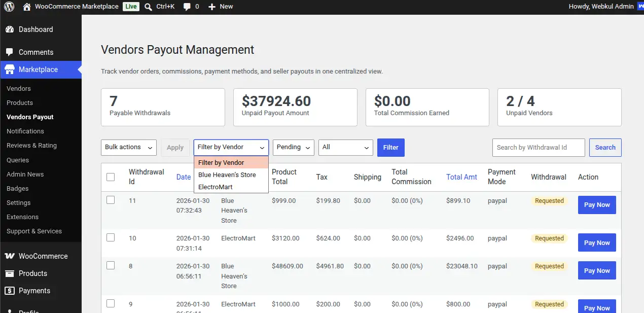644x313 pixels.
Task: Click the $48609.00 product total cell
Action: 288,266
